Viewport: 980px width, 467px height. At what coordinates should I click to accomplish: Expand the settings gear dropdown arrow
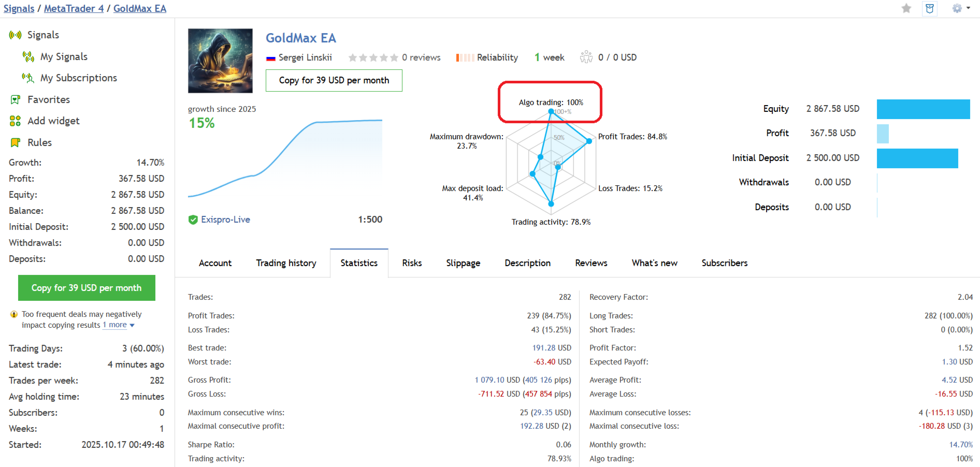pos(968,8)
